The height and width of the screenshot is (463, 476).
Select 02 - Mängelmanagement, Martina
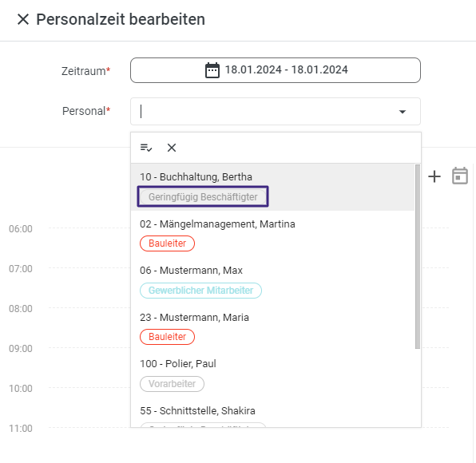point(272,234)
